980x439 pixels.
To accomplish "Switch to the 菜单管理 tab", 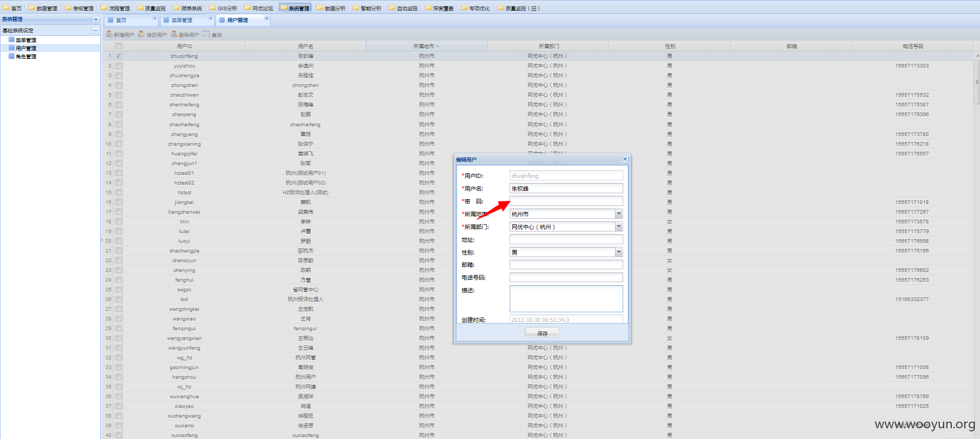I will click(187, 20).
